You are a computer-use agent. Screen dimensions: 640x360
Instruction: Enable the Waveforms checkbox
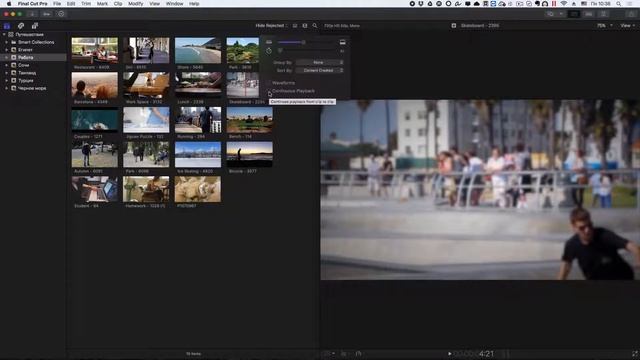tap(269, 83)
